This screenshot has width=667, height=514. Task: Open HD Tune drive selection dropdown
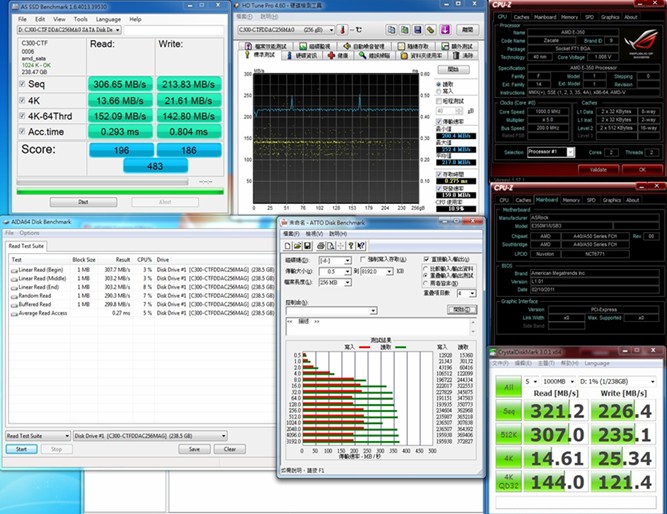[286, 30]
